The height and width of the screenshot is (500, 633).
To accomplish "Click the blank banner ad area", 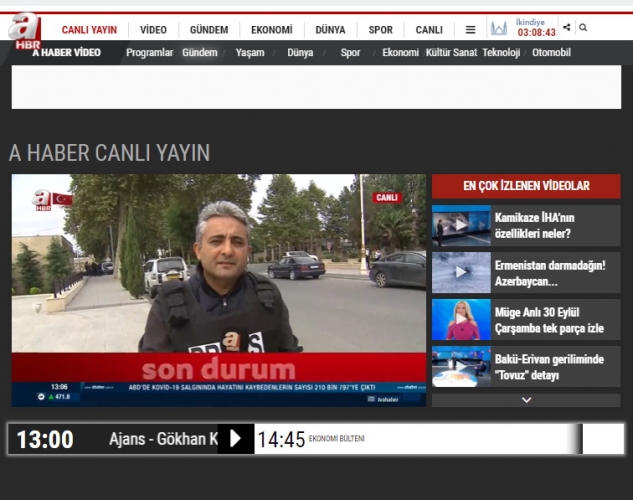I will coord(316,87).
